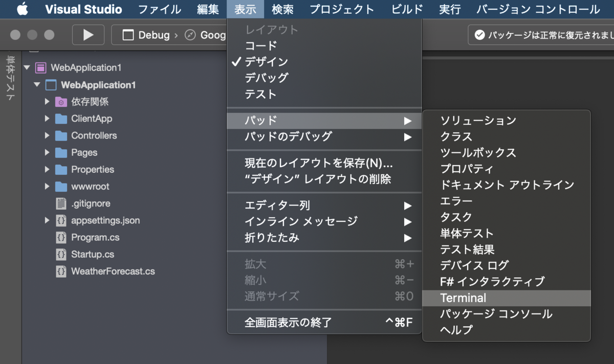Open the タスク pad
614x364 pixels.
pyautogui.click(x=507, y=217)
